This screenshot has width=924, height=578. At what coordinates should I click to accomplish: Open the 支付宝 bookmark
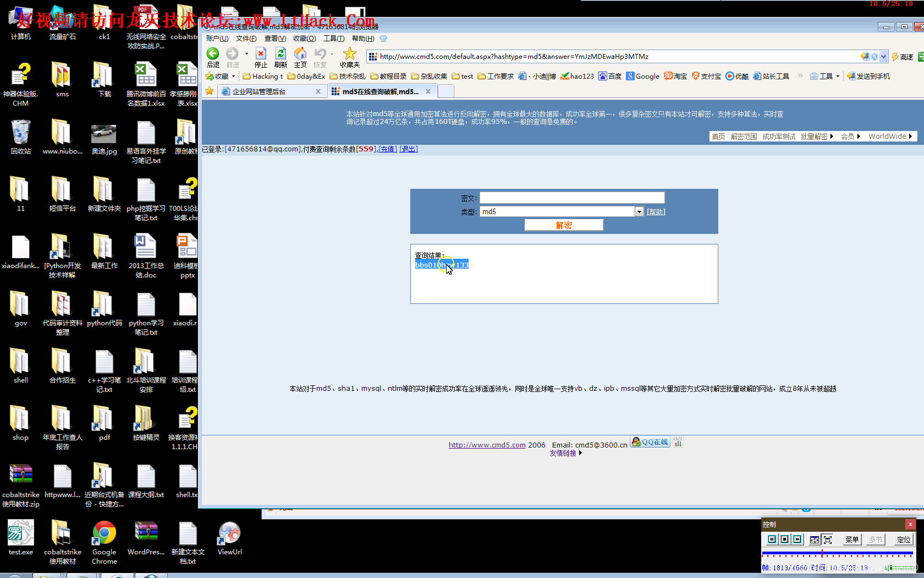[706, 76]
